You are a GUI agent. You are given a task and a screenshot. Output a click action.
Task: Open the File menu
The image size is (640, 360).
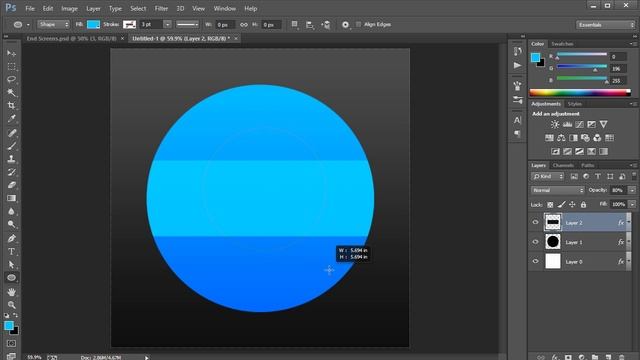click(x=30, y=8)
